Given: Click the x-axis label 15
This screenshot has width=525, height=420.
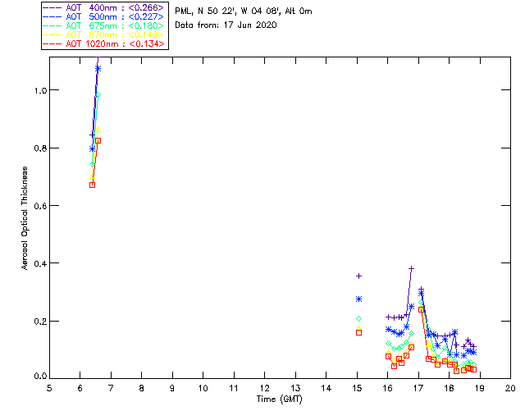Looking at the screenshot, I should click(357, 388).
